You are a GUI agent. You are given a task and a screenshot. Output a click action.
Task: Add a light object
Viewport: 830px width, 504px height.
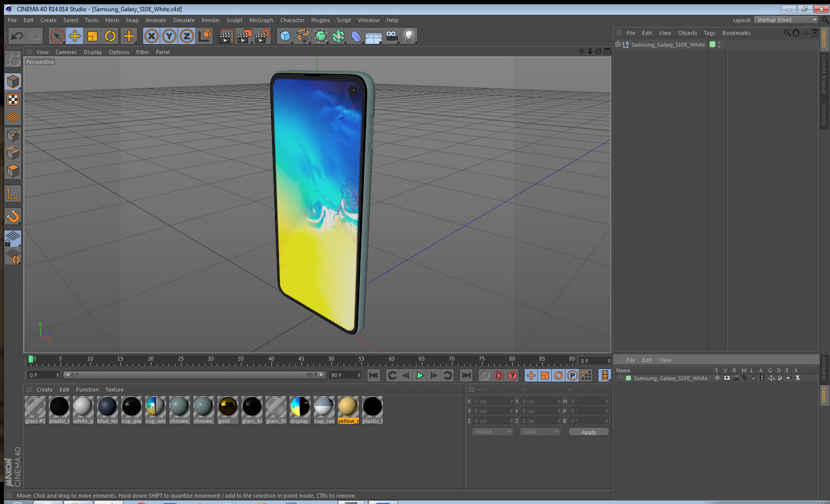[409, 36]
